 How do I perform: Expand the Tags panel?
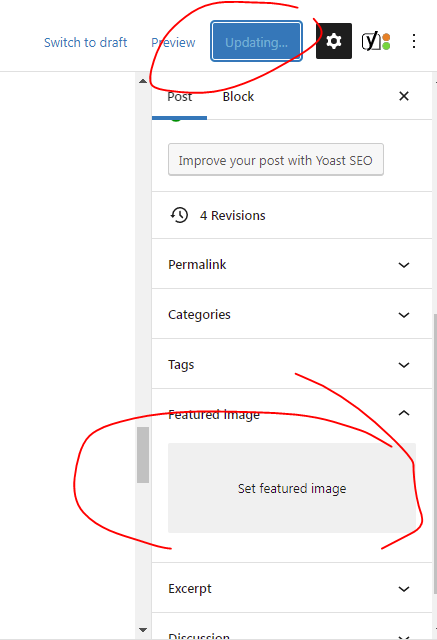(292, 364)
